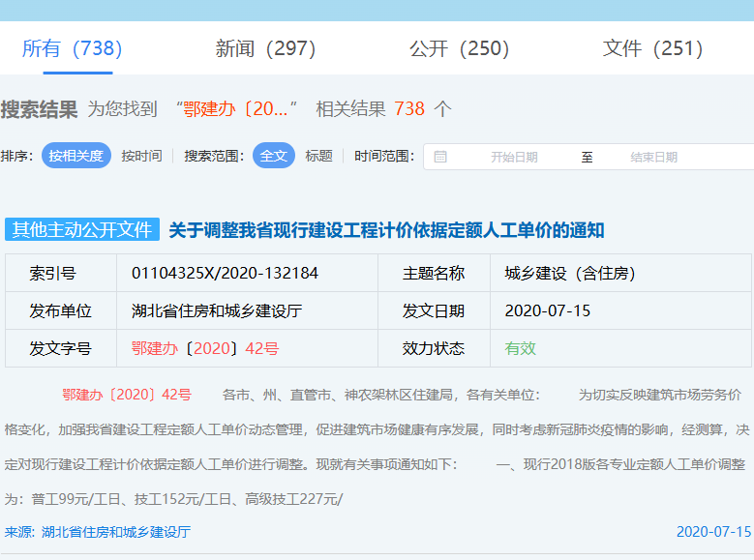Click index number 01104325X/2020-132184
The height and width of the screenshot is (560, 754).
[225, 274]
